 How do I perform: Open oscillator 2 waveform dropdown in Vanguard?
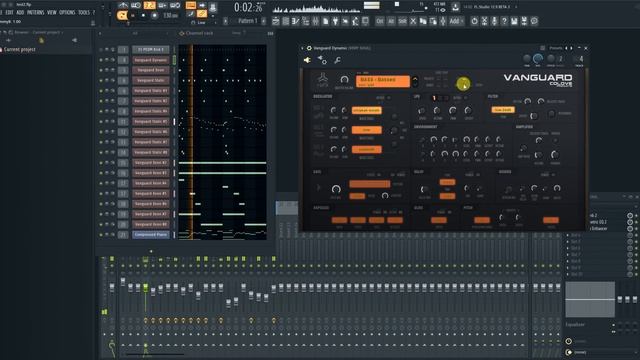(367, 130)
